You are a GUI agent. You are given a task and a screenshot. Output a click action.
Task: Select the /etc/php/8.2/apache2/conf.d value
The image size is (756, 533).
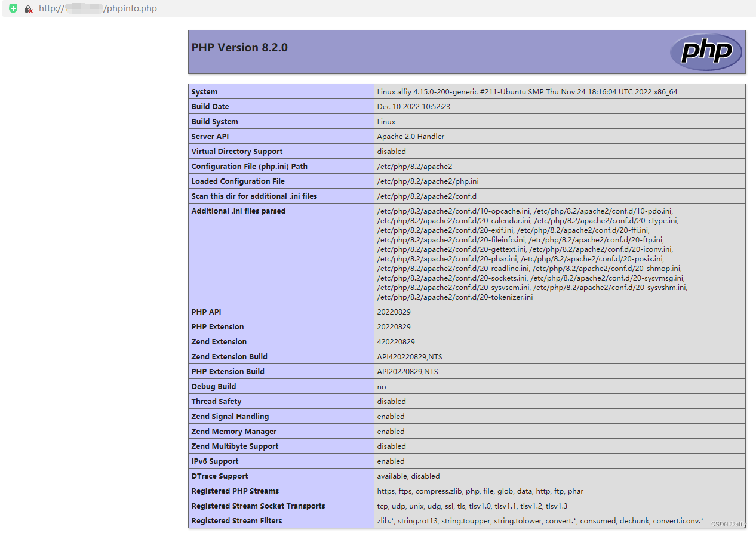pos(427,196)
